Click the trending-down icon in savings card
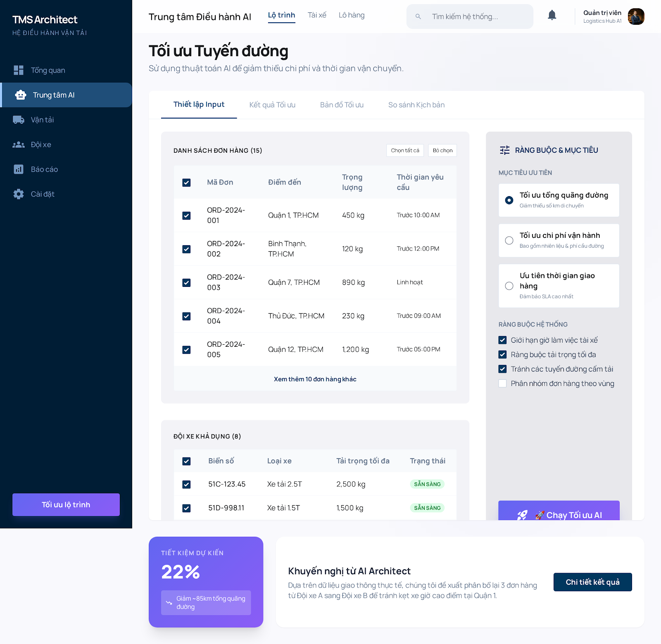The height and width of the screenshot is (644, 661). point(169,603)
